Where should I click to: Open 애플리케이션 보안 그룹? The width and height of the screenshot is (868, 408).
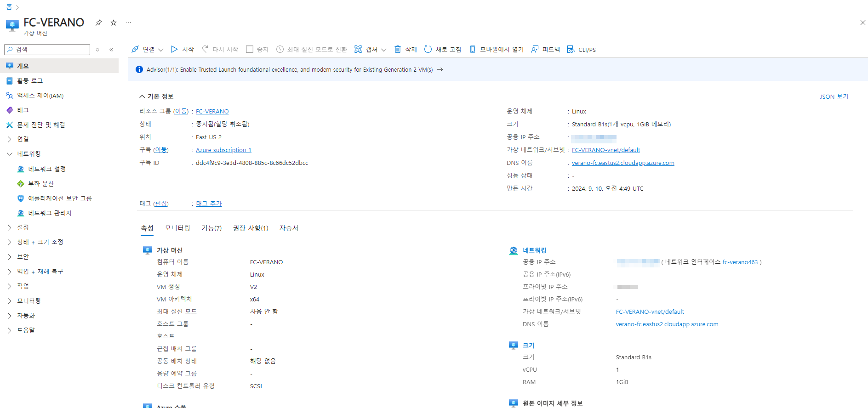click(x=59, y=198)
